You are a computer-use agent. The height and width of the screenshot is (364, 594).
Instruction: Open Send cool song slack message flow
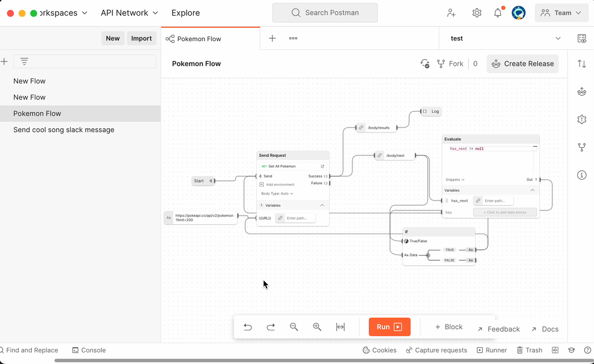(x=80, y=130)
